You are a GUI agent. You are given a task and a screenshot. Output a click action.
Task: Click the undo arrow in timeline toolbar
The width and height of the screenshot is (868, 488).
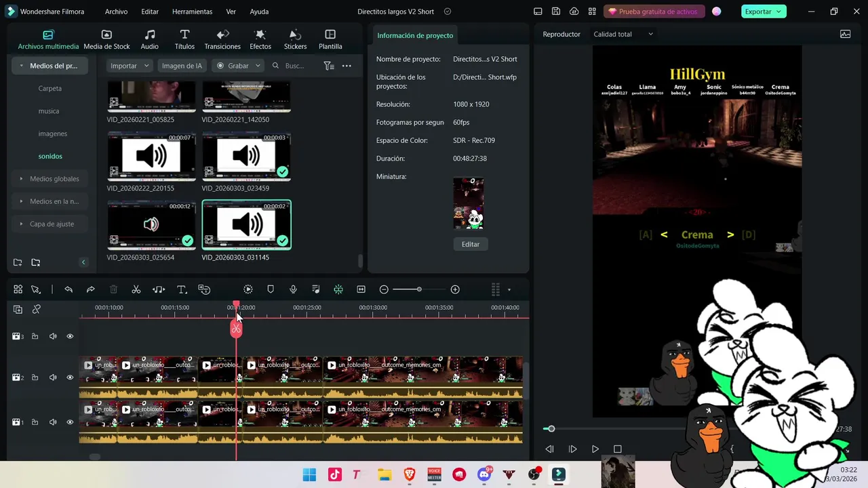tap(68, 289)
